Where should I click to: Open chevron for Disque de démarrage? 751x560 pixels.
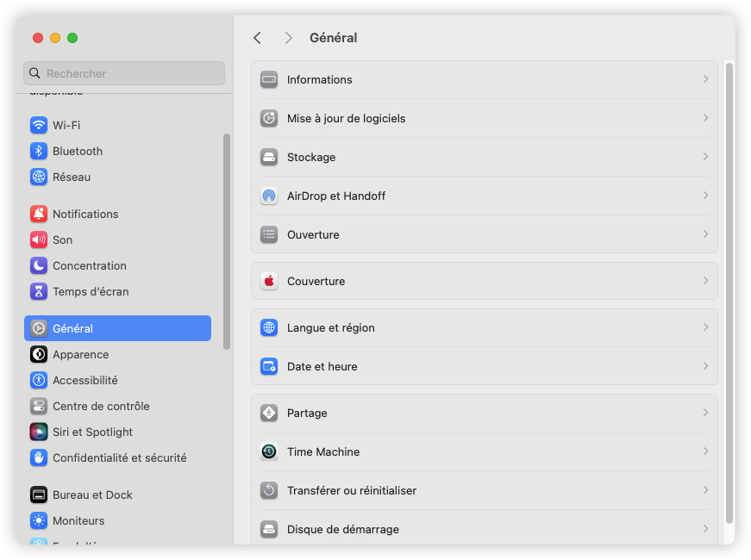pos(705,529)
